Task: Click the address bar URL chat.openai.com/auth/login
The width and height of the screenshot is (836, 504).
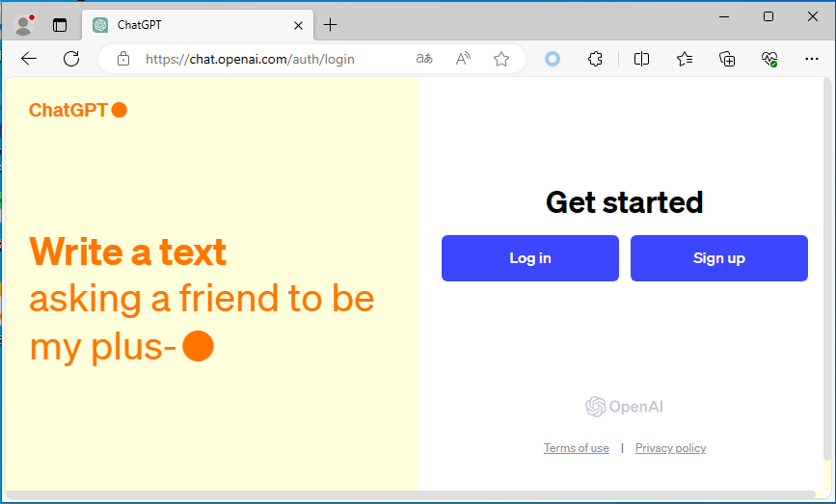Action: (250, 59)
